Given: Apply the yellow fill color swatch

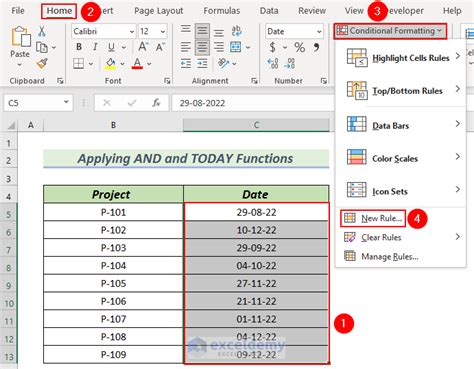Looking at the screenshot, I should pos(111,63).
